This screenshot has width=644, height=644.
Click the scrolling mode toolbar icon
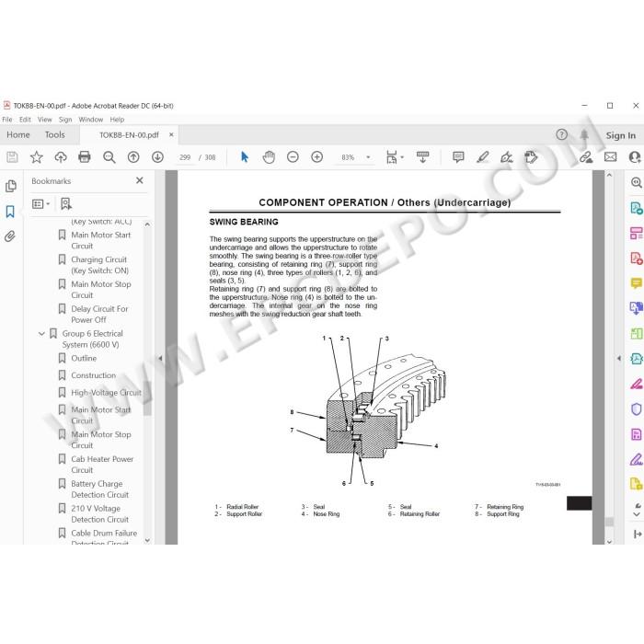tap(422, 157)
